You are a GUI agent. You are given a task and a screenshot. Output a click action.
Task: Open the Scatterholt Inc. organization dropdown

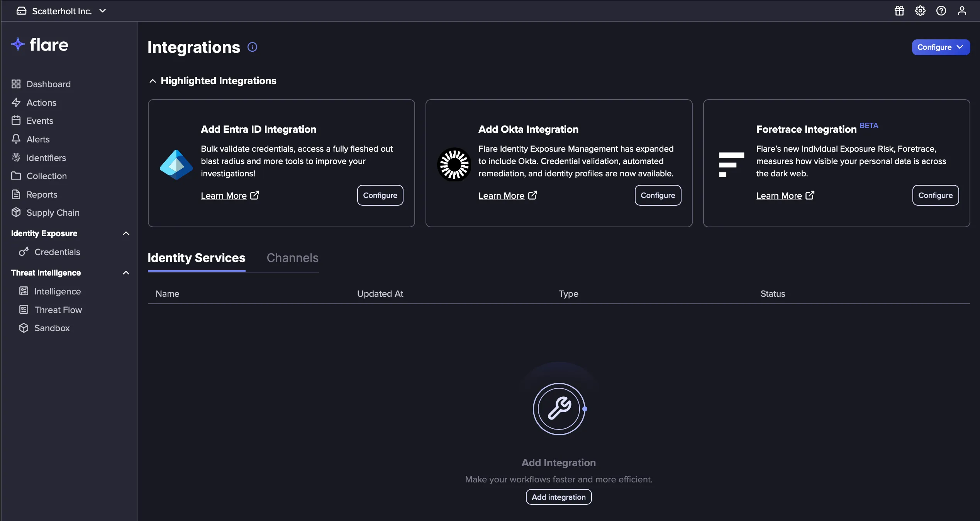tap(61, 11)
